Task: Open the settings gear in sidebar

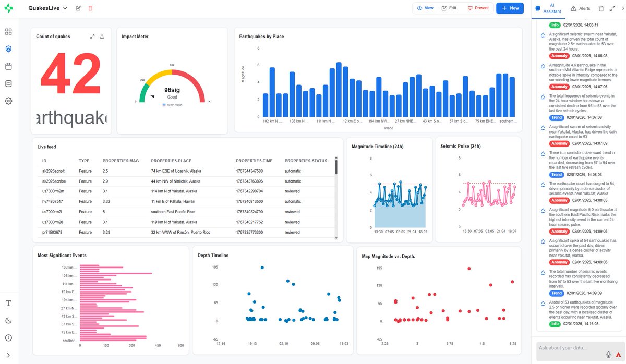Action: [8, 101]
